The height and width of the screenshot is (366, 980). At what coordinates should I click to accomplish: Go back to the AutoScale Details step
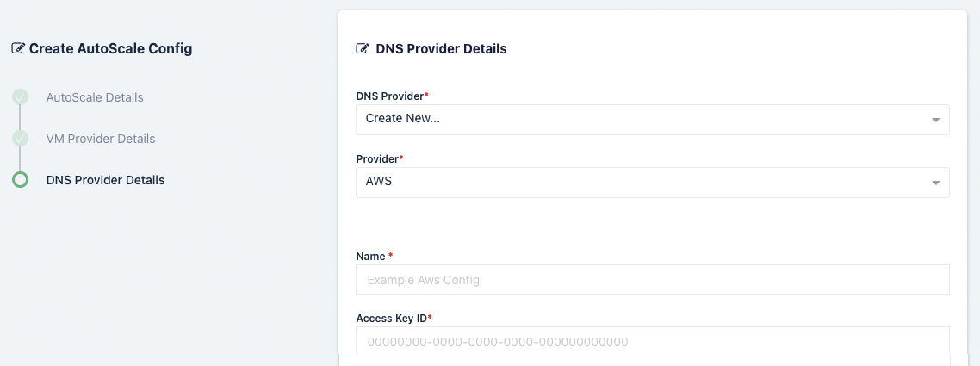pyautogui.click(x=95, y=97)
